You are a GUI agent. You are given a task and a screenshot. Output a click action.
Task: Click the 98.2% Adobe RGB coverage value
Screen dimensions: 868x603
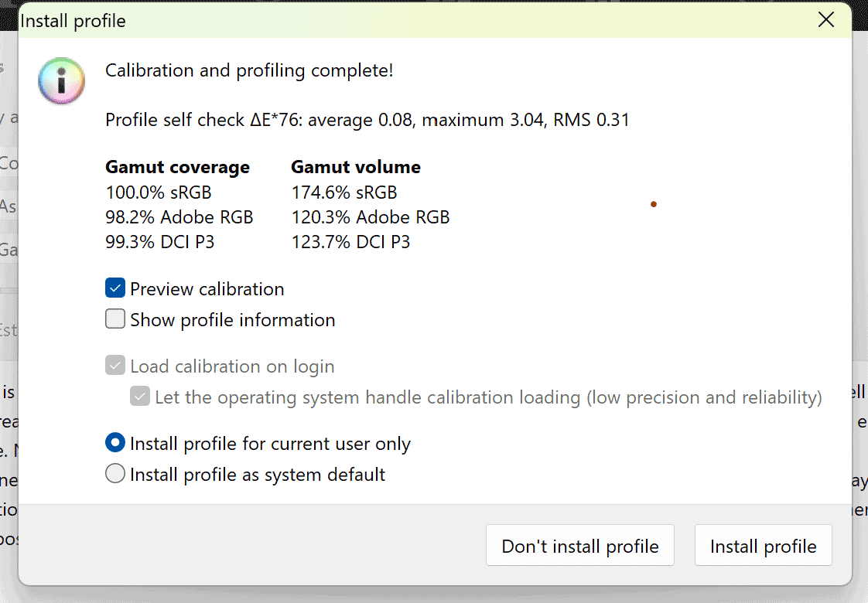point(179,217)
